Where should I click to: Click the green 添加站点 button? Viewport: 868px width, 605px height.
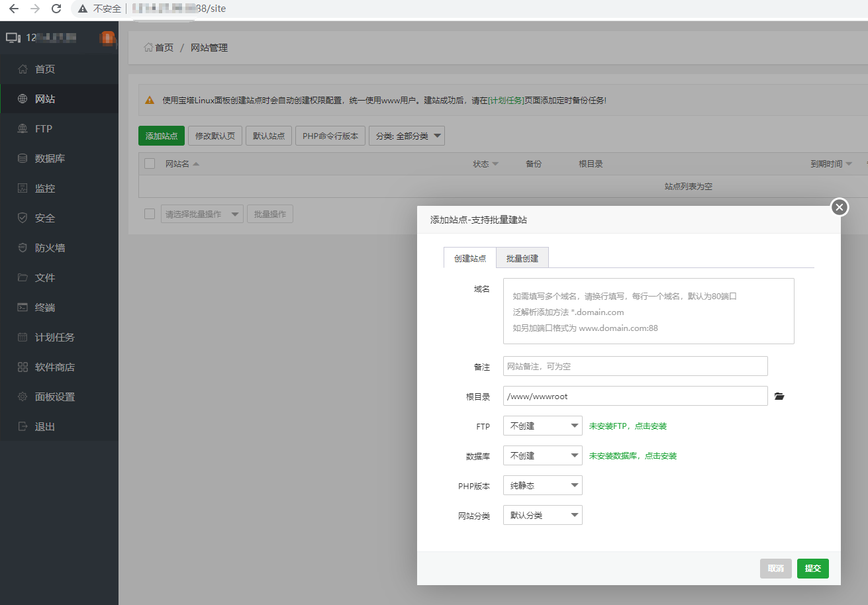[162, 136]
